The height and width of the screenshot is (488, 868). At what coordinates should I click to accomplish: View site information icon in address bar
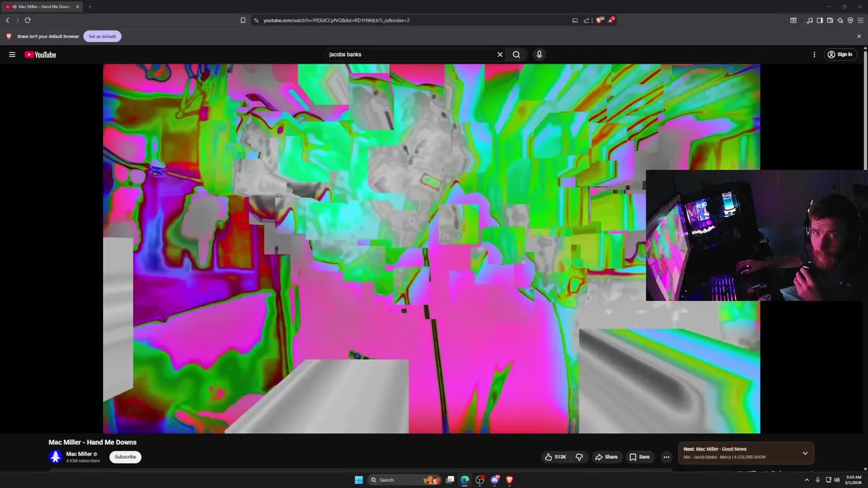tap(256, 20)
